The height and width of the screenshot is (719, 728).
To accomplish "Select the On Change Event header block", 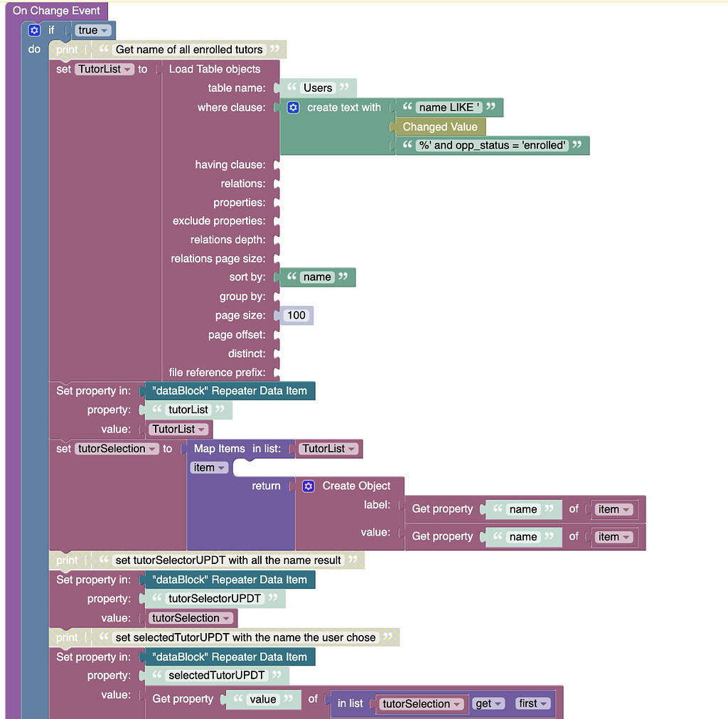I will [57, 11].
